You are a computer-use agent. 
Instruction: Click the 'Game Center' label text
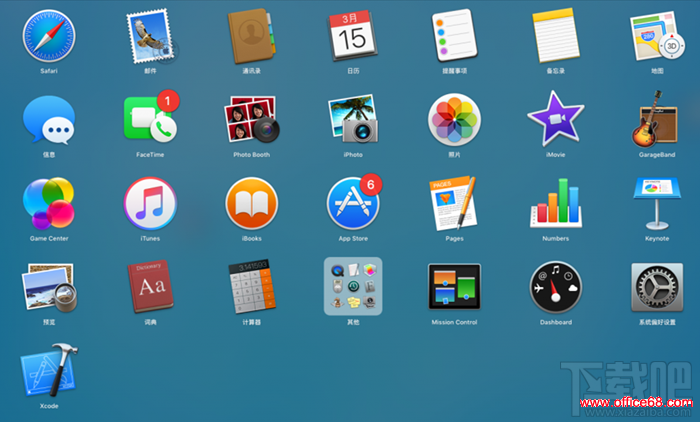click(x=49, y=238)
